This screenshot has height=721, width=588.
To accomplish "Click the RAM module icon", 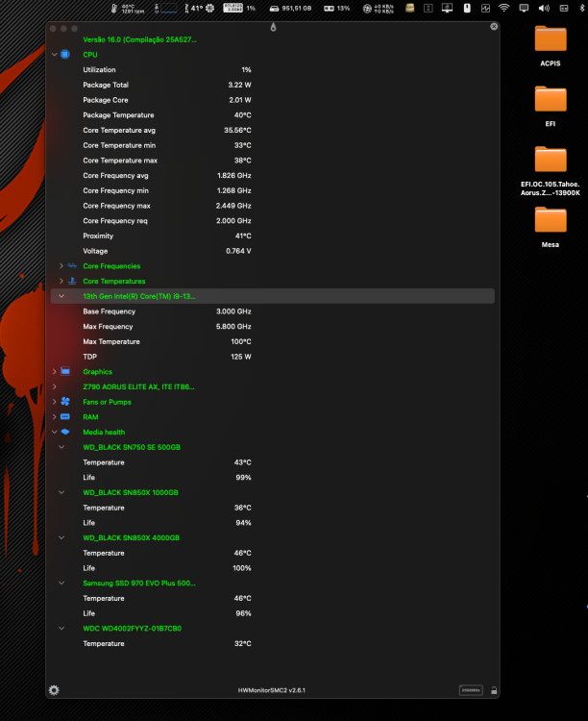I will [x=65, y=416].
